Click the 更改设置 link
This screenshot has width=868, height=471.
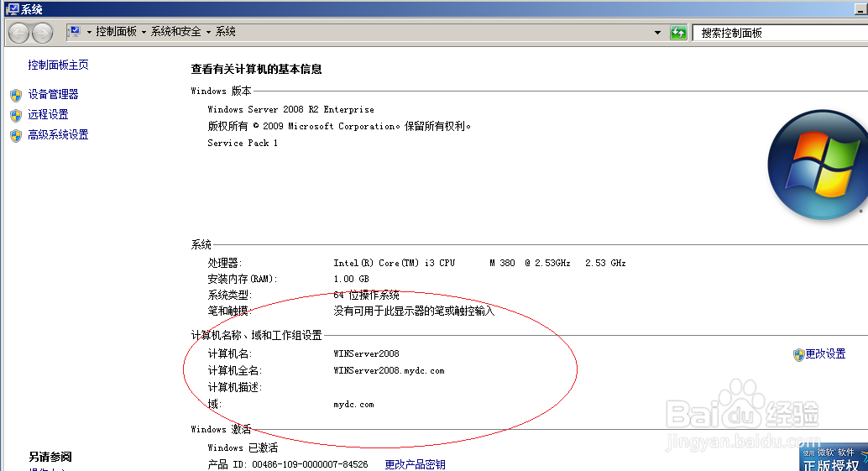825,353
